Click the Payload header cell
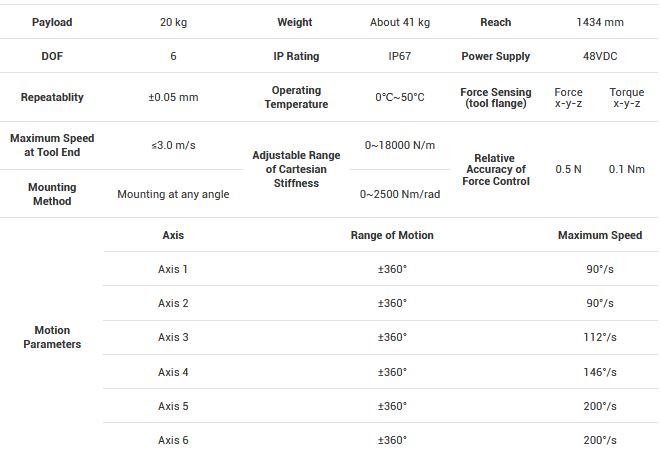 [x=51, y=22]
